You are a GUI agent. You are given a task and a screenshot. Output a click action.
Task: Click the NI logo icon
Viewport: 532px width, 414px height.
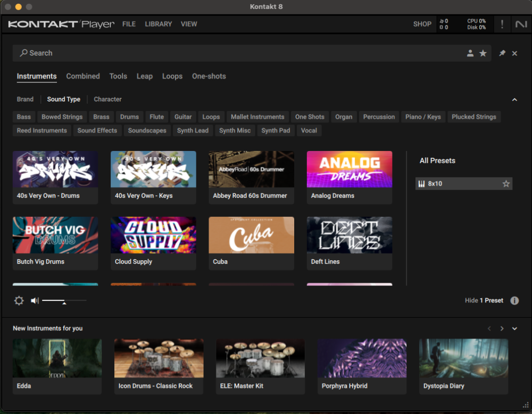(521, 24)
